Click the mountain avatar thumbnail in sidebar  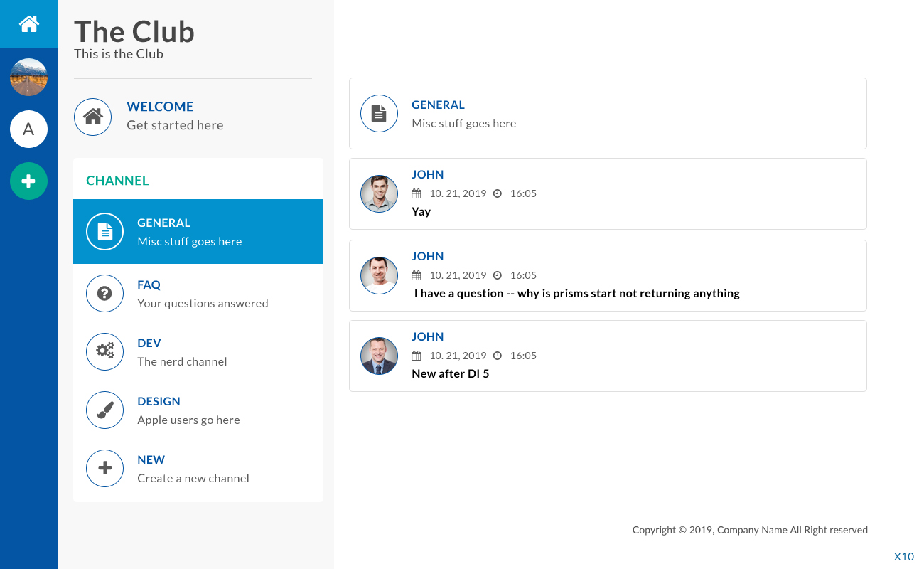tap(28, 77)
